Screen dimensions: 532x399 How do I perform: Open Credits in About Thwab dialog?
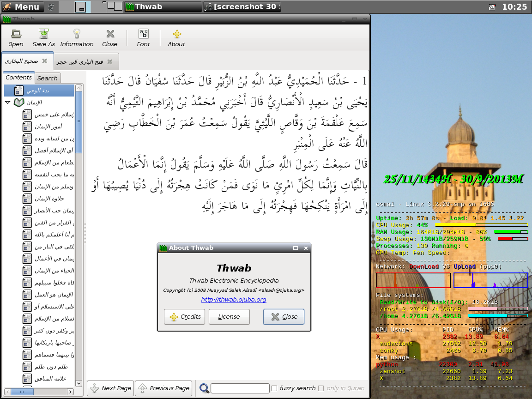tap(185, 316)
